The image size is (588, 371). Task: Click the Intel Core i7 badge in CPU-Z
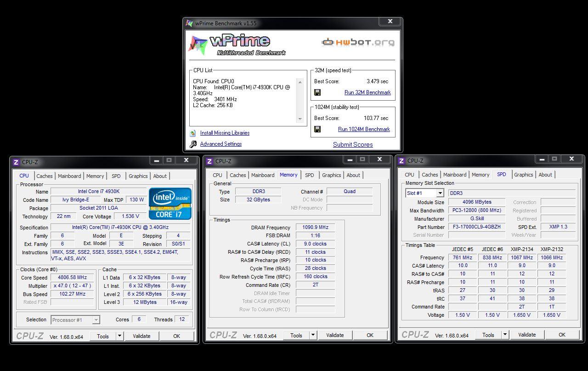coord(170,203)
